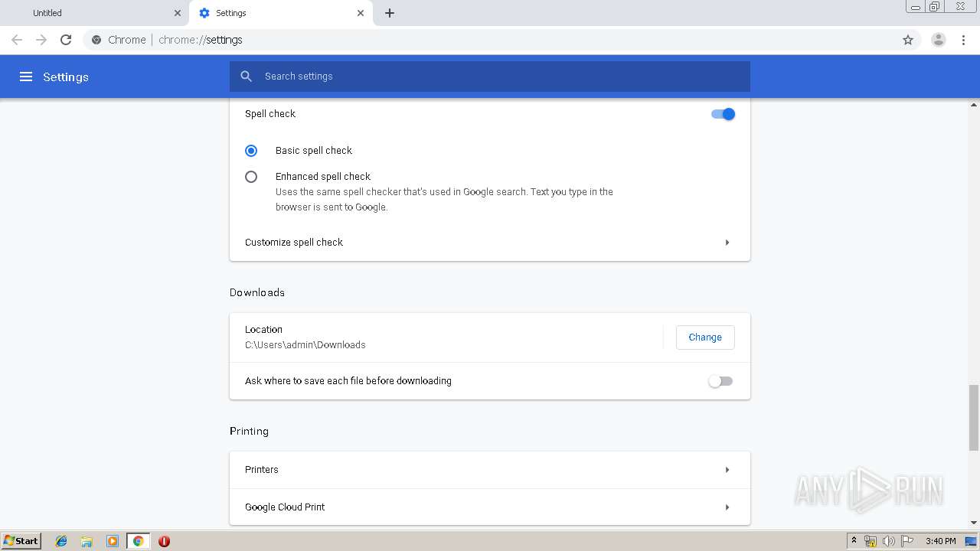This screenshot has width=980, height=551.
Task: Open media player taskbar icon
Action: click(x=113, y=541)
